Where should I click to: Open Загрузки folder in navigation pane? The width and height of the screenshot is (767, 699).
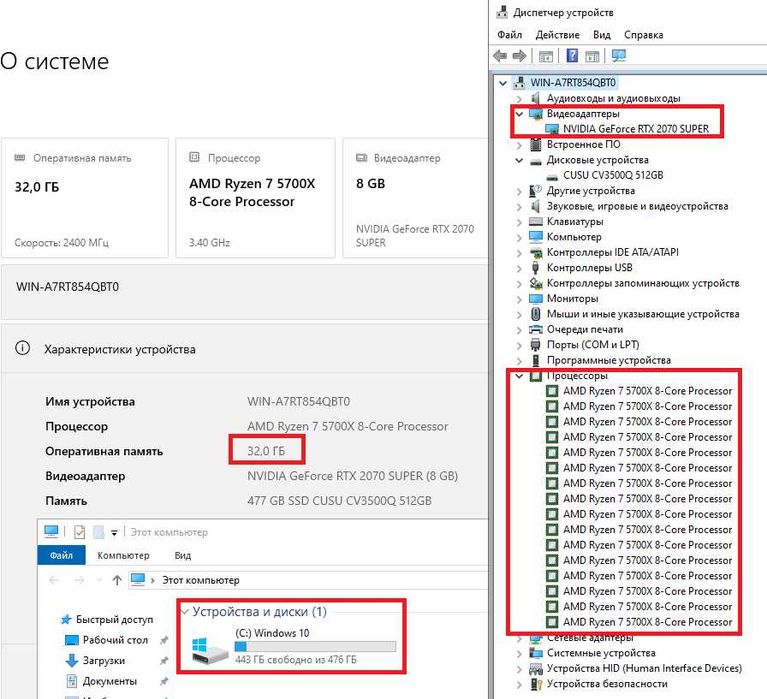tap(95, 660)
